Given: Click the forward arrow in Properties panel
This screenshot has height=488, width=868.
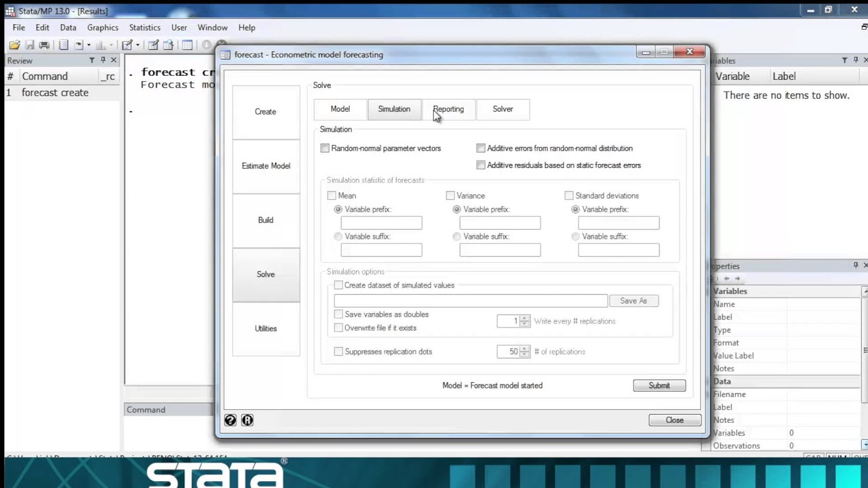Looking at the screenshot, I should click(737, 279).
